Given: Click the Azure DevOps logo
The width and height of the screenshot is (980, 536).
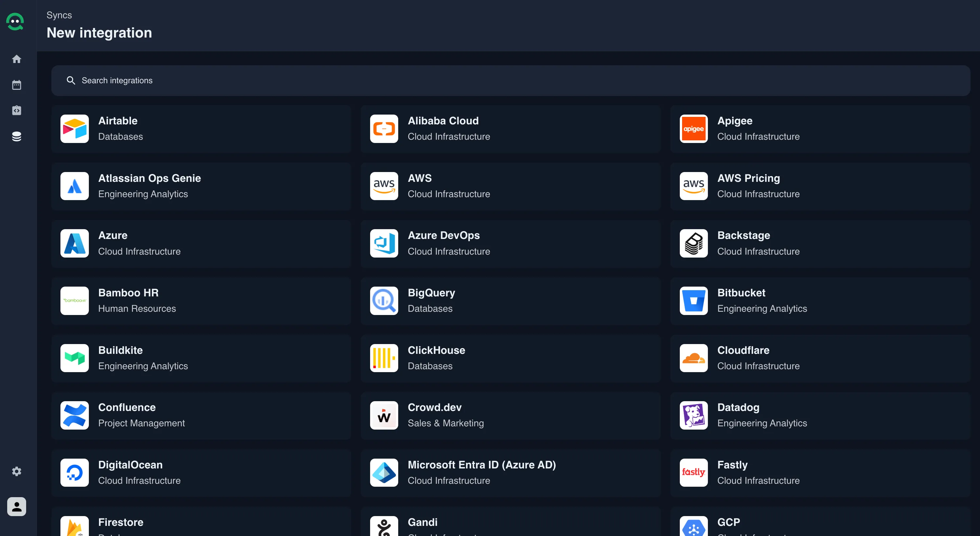Looking at the screenshot, I should 384,243.
